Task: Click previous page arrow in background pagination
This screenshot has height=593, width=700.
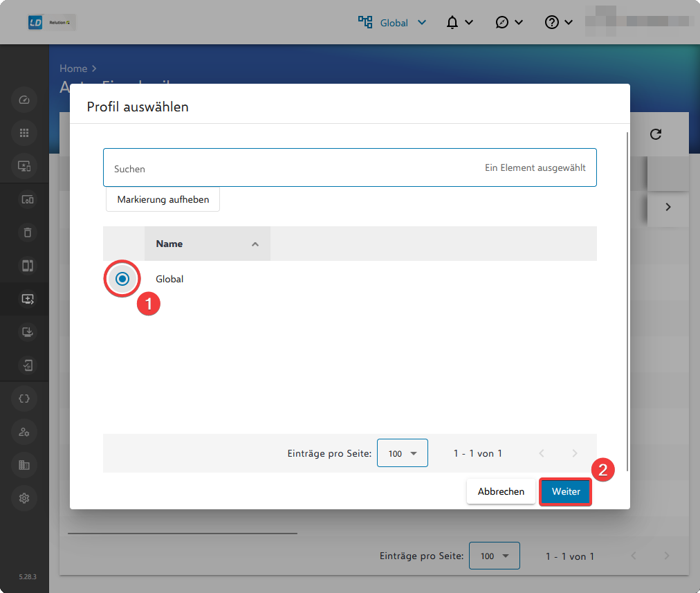Action: point(634,556)
